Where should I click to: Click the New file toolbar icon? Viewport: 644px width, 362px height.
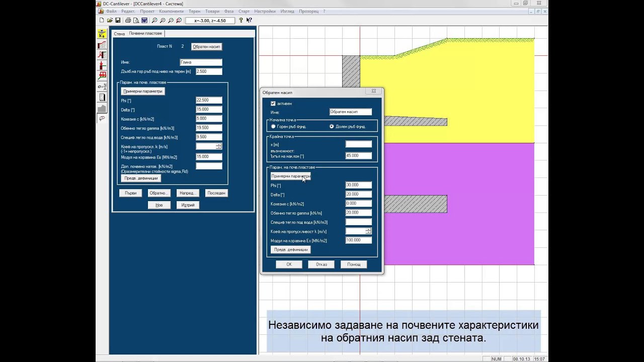point(102,21)
